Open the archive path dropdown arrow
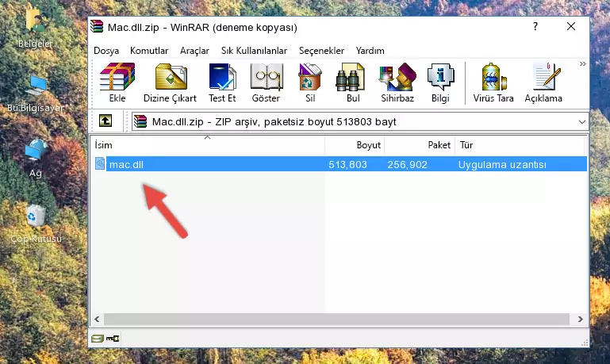 (x=581, y=121)
